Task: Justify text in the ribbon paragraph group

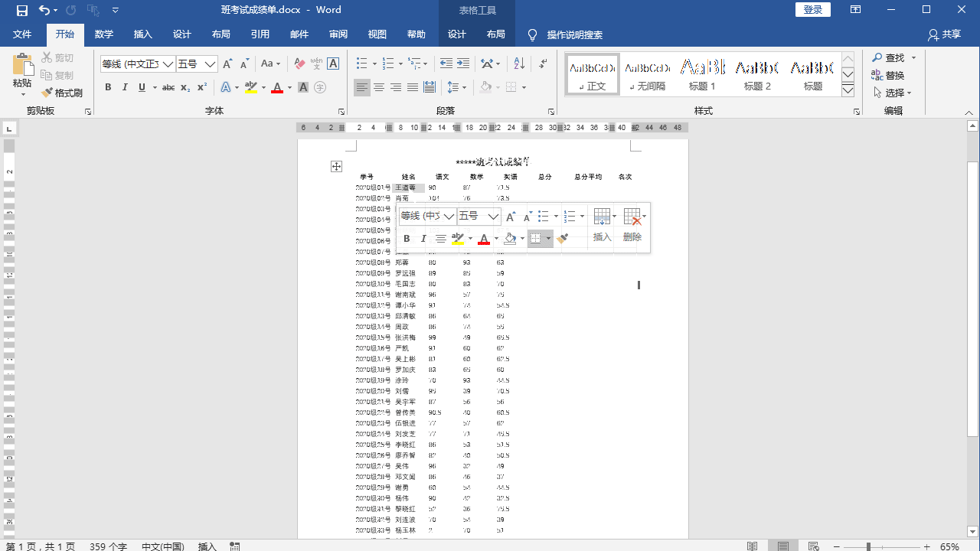Action: pos(413,88)
